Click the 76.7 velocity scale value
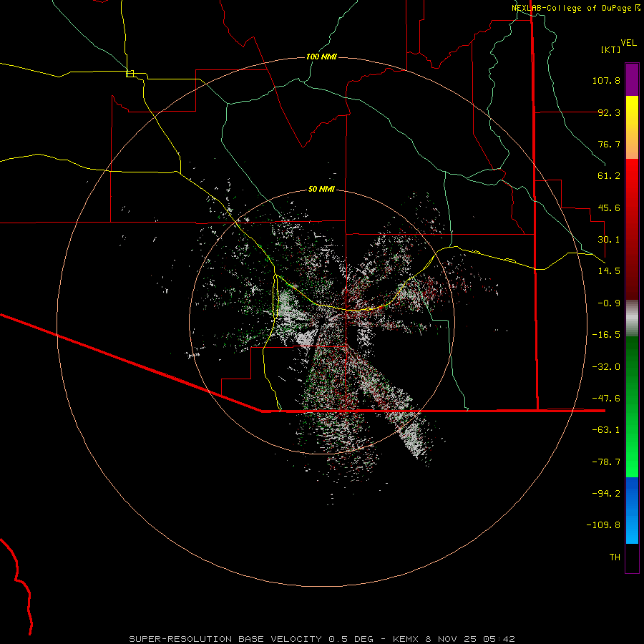This screenshot has width=644, height=644. tap(609, 144)
